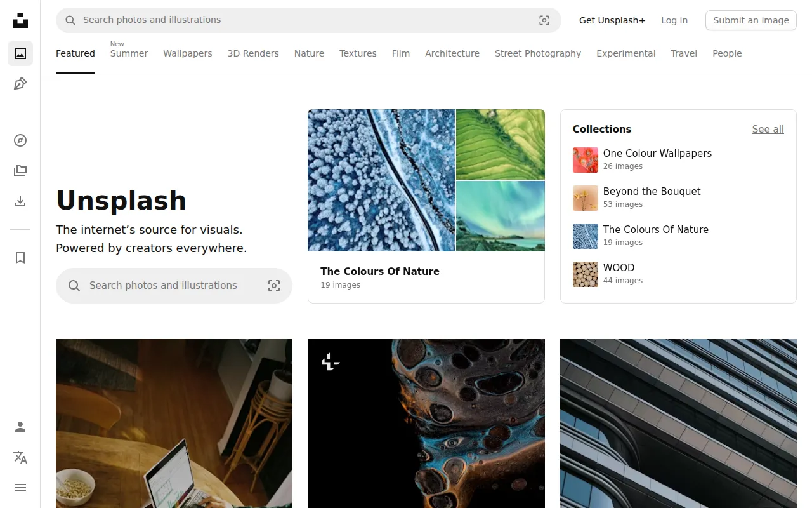This screenshot has height=508, width=812.
Task: Click the Unsplash logo icon
Action: click(20, 20)
